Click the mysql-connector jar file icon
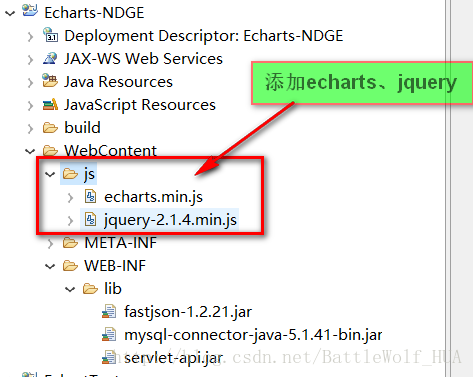The height and width of the screenshot is (377, 473). tap(109, 335)
